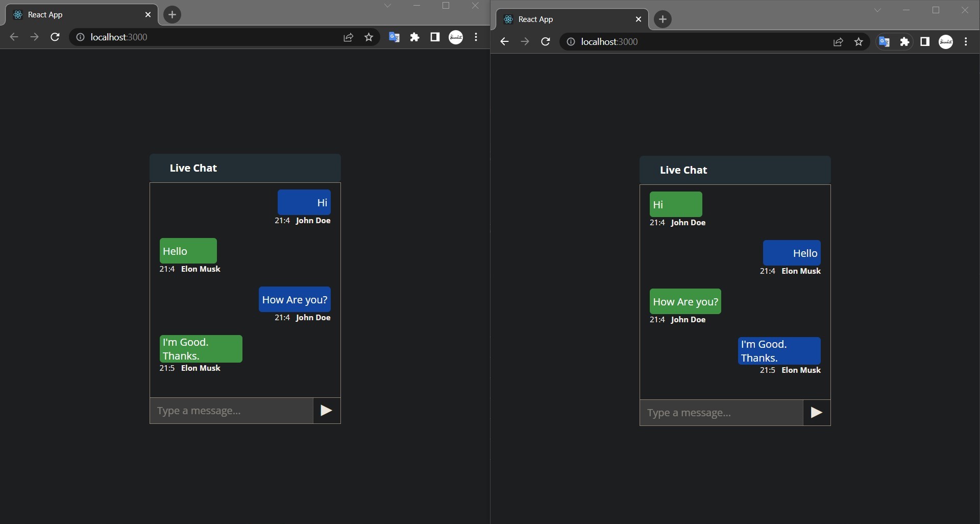Open a new tab with the plus button

point(172,14)
